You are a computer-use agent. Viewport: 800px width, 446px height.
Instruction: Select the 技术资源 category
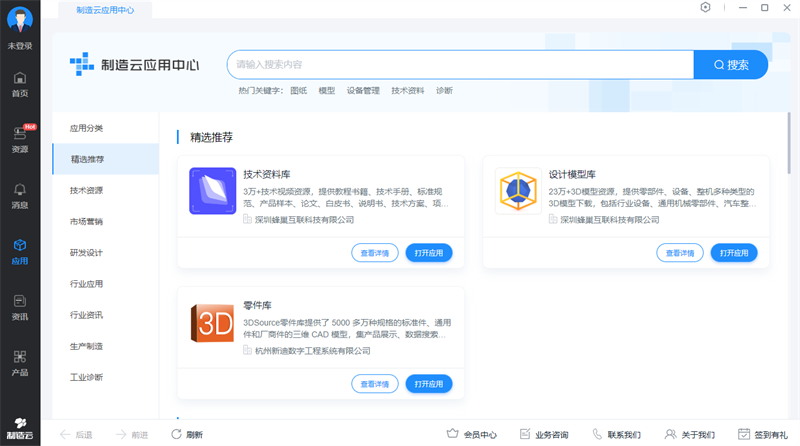tap(106, 190)
